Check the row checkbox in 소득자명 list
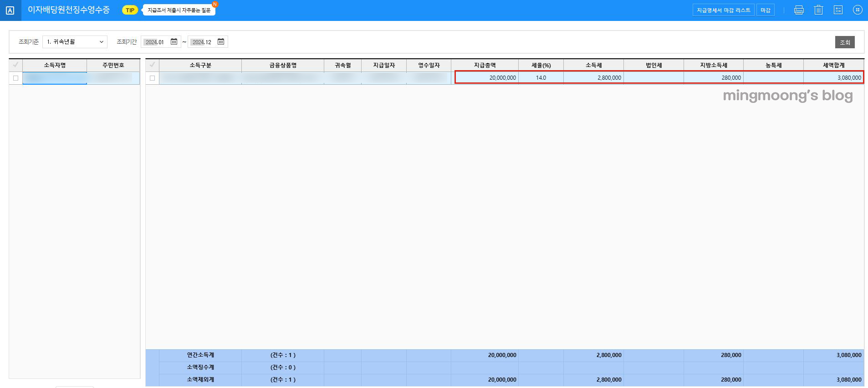The width and height of the screenshot is (868, 388). click(x=15, y=78)
